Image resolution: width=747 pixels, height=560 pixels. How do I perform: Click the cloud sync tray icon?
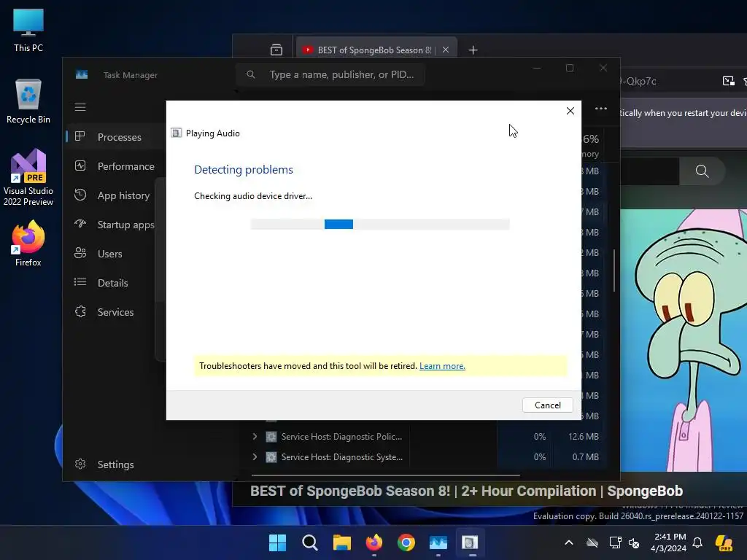coord(592,542)
